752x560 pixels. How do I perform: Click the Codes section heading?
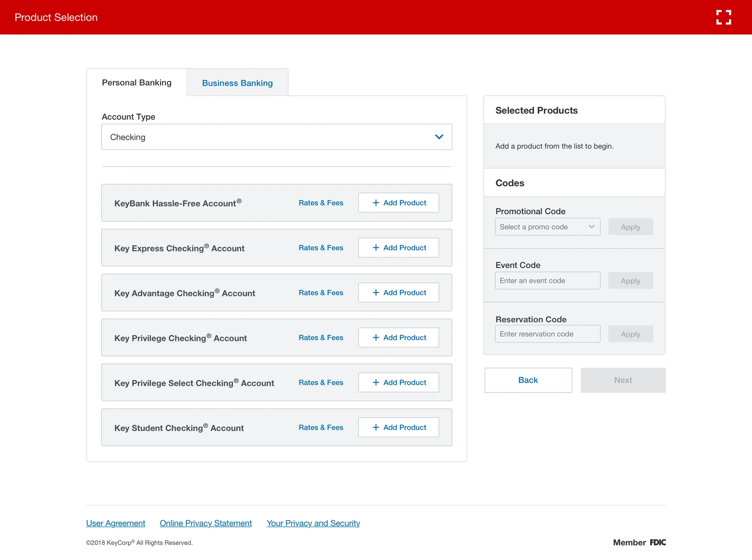509,183
